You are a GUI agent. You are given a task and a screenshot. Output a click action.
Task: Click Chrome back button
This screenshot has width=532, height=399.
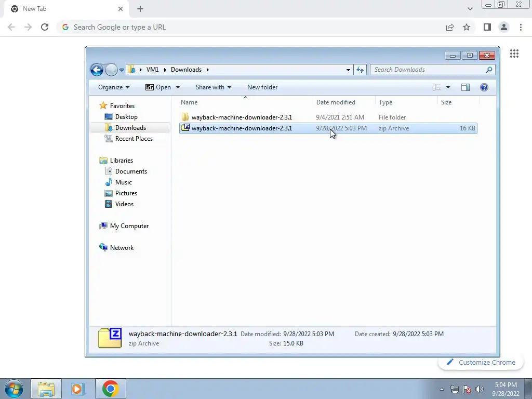11,27
